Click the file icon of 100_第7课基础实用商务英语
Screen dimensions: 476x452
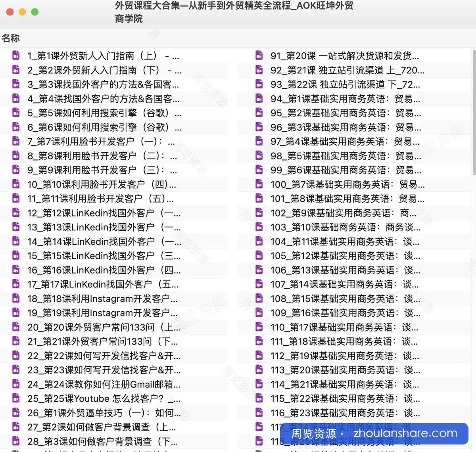pos(259,184)
